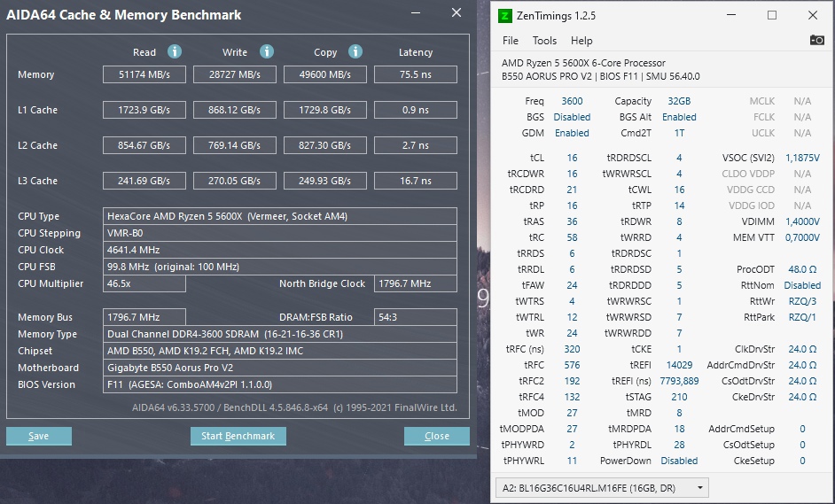Click the Memory Bus value 1796.7 MHz
This screenshot has width=835, height=504.
[144, 317]
